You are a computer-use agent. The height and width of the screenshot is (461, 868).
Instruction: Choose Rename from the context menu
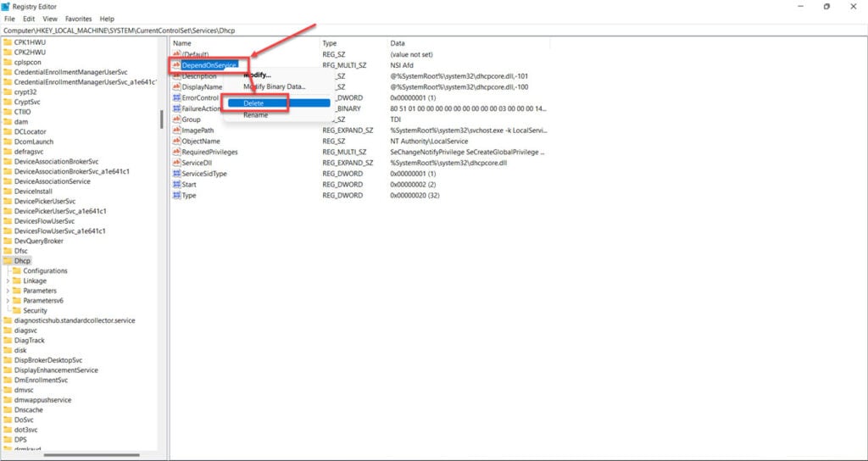255,115
